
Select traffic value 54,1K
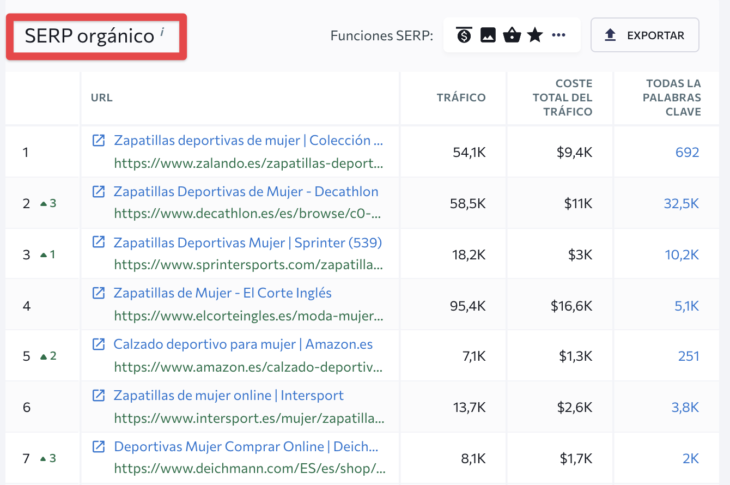click(x=469, y=152)
